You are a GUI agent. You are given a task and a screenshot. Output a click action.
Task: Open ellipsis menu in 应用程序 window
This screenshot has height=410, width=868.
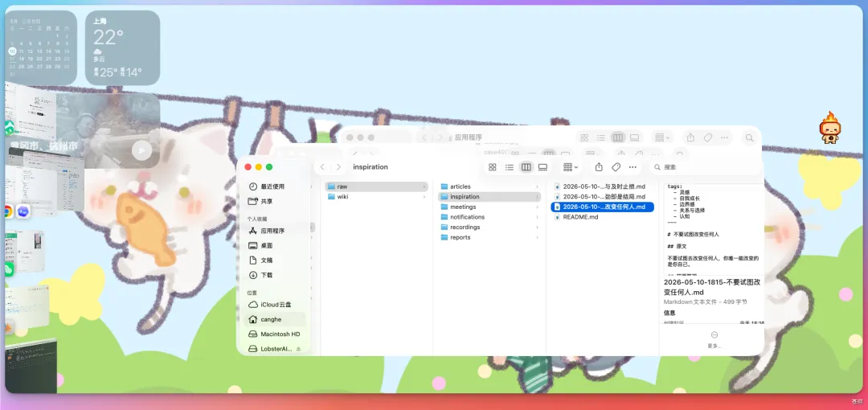(725, 137)
